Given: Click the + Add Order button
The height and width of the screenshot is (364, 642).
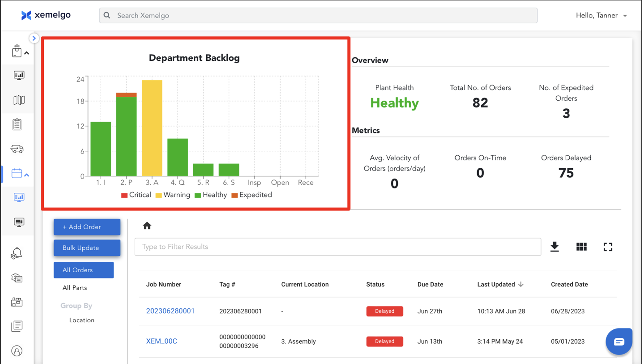Looking at the screenshot, I should coord(87,227).
